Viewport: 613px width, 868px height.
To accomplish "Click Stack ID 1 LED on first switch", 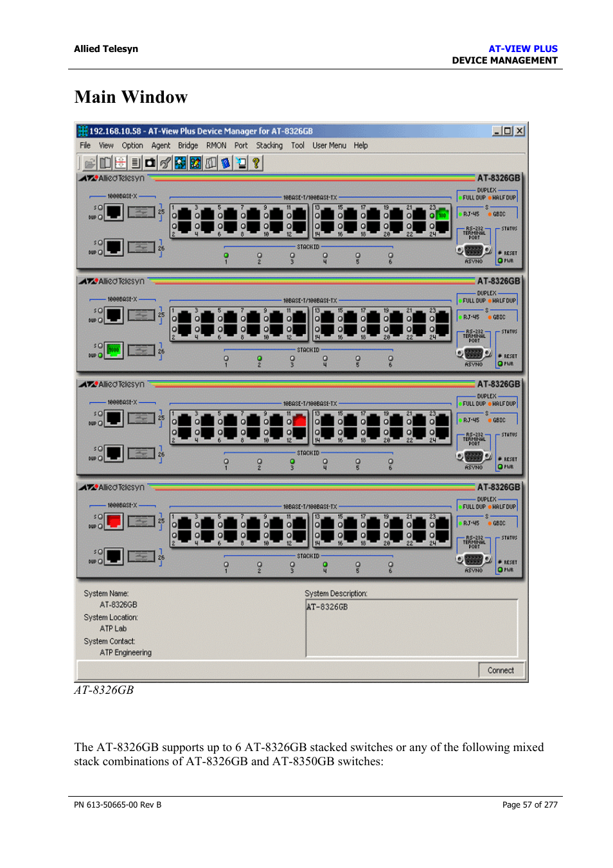I will pyautogui.click(x=226, y=256).
